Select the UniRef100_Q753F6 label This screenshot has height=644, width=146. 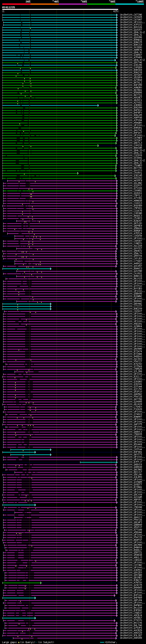(131, 628)
